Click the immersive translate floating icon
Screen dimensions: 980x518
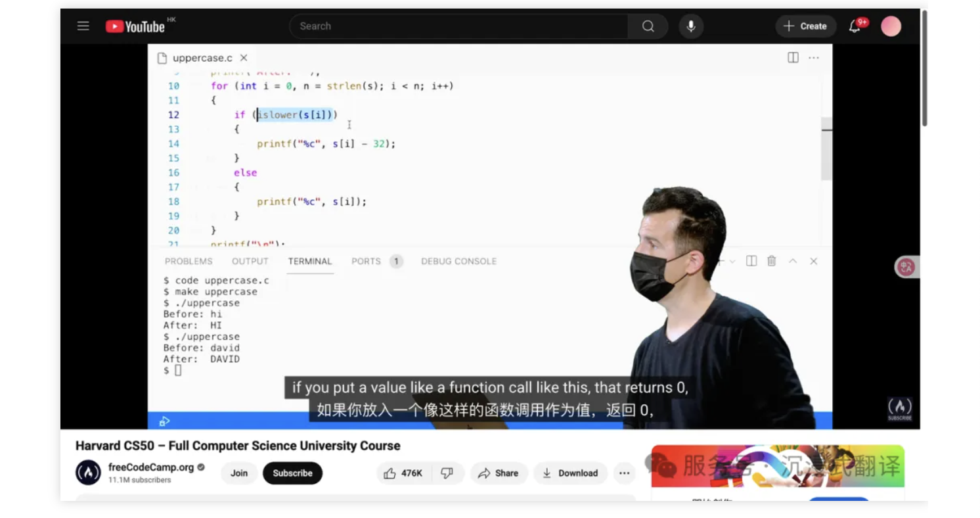point(906,267)
